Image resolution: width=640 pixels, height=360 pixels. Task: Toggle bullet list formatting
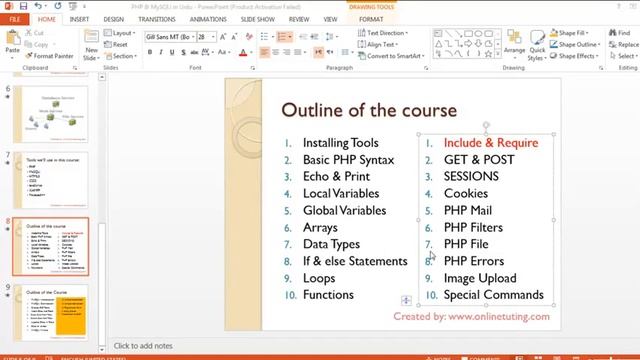tap(264, 37)
